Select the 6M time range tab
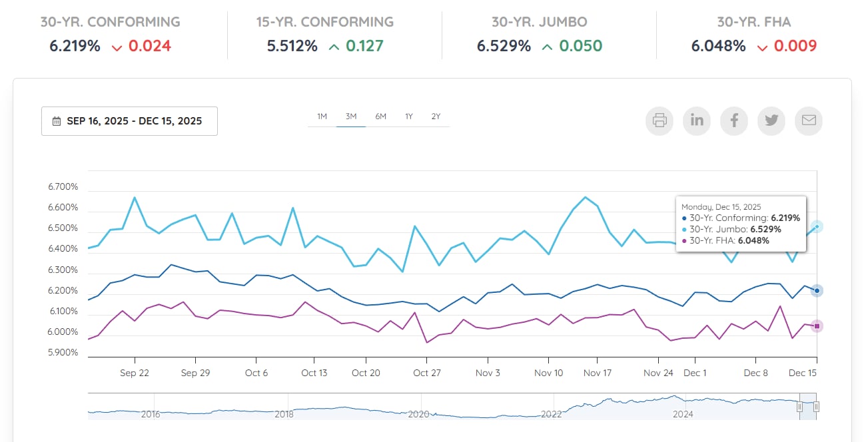Image resolution: width=868 pixels, height=442 pixels. point(380,116)
